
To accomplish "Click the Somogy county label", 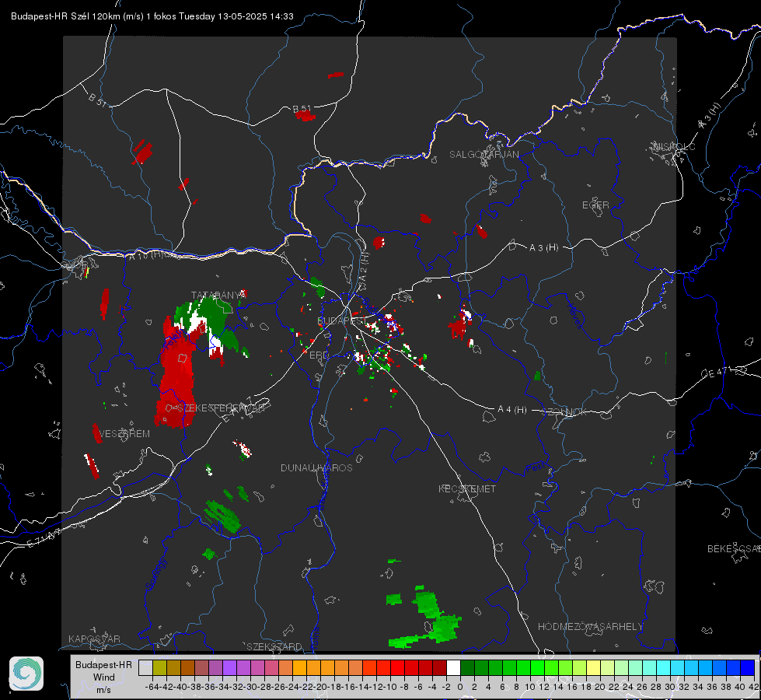I will 157,574.
